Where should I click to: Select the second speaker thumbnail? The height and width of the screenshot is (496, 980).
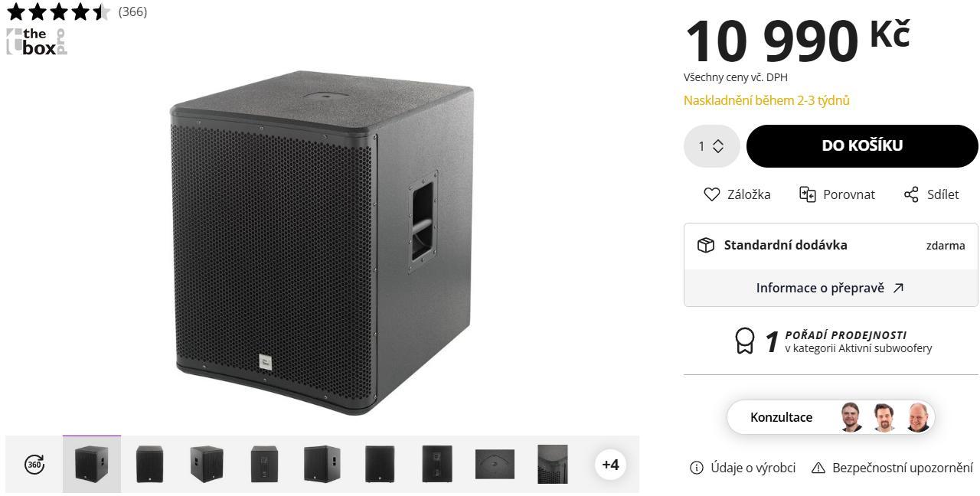click(x=149, y=464)
